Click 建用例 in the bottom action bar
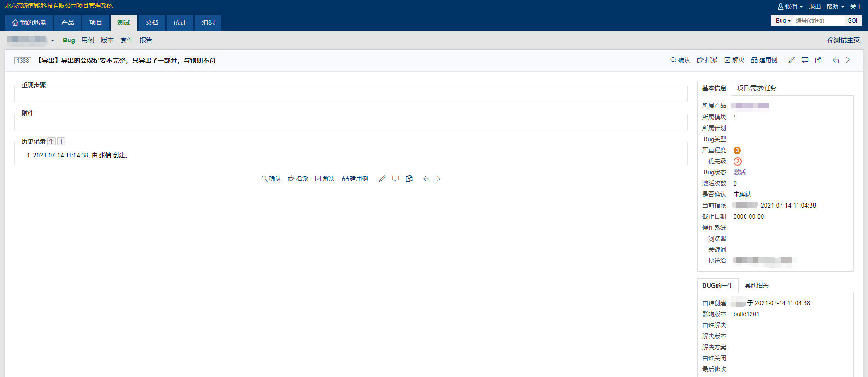Viewport: 868px width, 377px height. [x=355, y=179]
